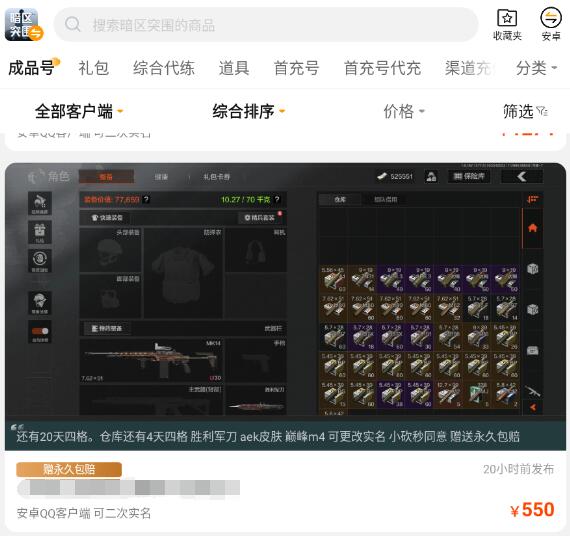This screenshot has width=570, height=536.
Task: Click the search magnifier icon
Action: pos(73,24)
